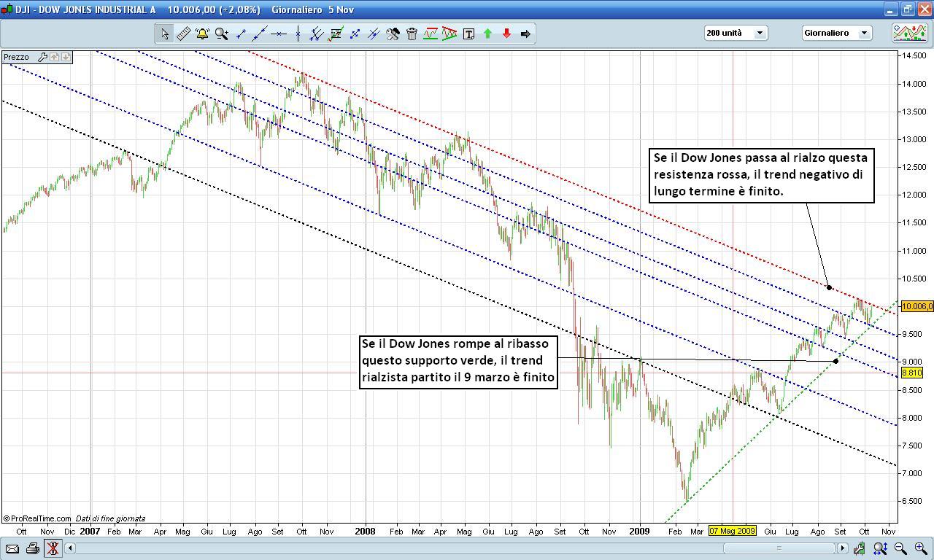The image size is (934, 560).
Task: Click the 07 Mag 2009 date marker
Action: 733,531
